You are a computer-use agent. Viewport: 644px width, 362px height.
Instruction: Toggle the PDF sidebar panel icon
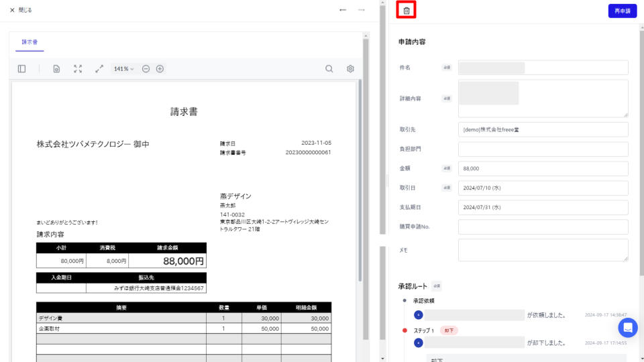(x=21, y=69)
